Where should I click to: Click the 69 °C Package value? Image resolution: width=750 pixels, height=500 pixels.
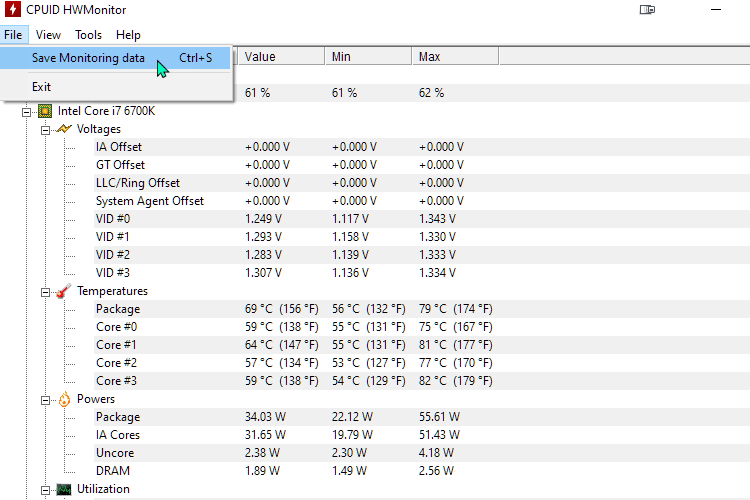click(x=282, y=309)
